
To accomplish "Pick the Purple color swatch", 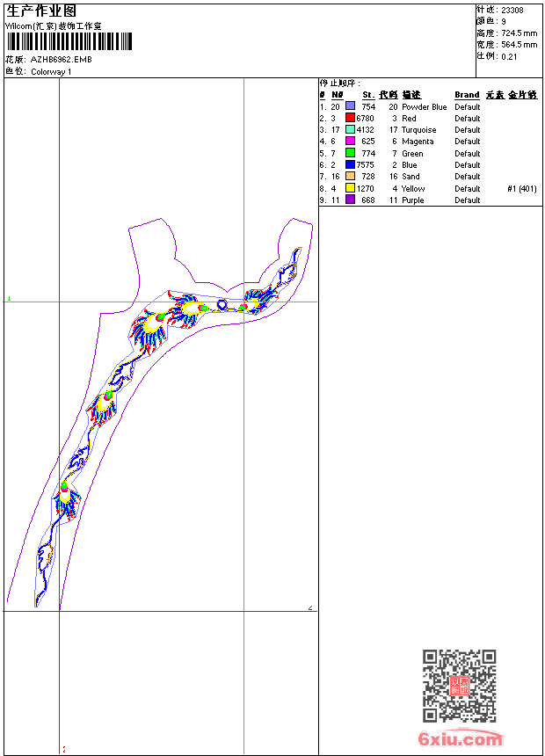I will pos(350,200).
